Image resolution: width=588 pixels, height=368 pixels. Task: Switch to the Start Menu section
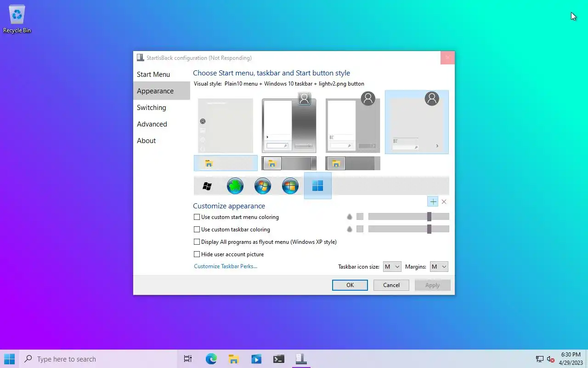(162, 74)
